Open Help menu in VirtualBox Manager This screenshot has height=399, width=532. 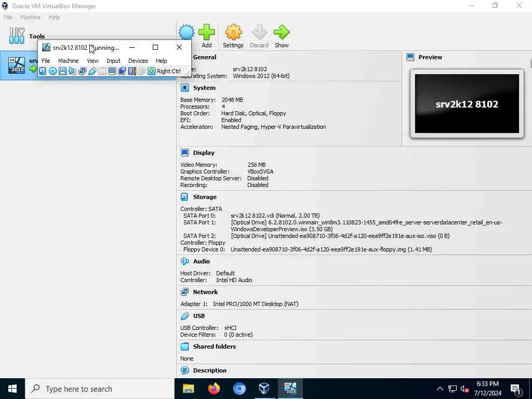[x=54, y=17]
